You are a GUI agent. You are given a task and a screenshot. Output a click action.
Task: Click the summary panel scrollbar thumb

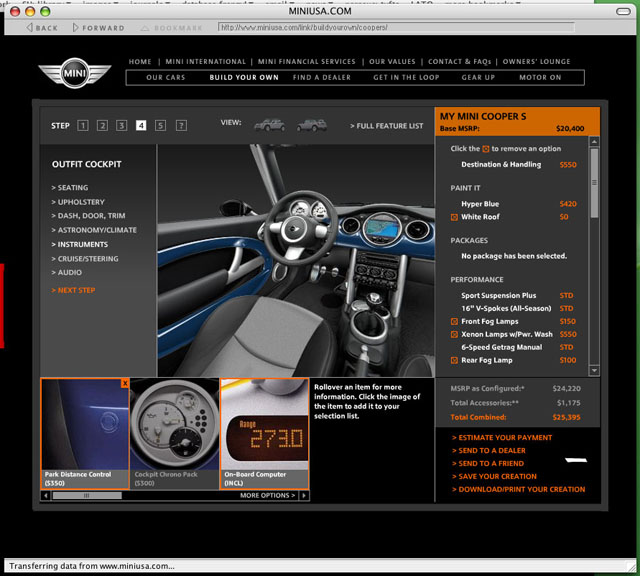(594, 183)
